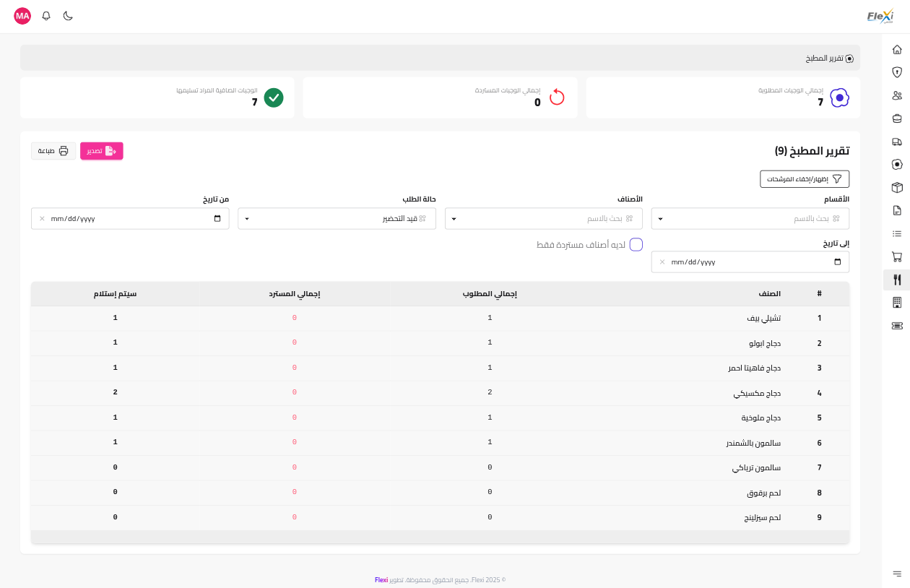The image size is (910, 588).
Task: Toggle dark mode with the moon icon
Action: 68,16
